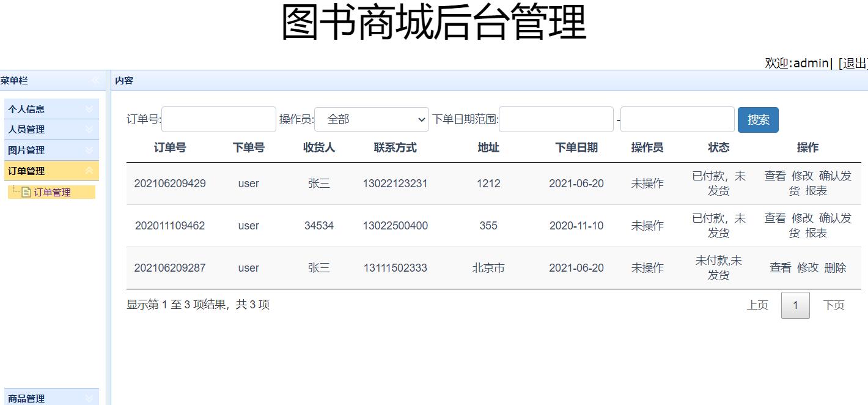
Task: Click 修改 for order 202011109462
Action: click(x=802, y=218)
